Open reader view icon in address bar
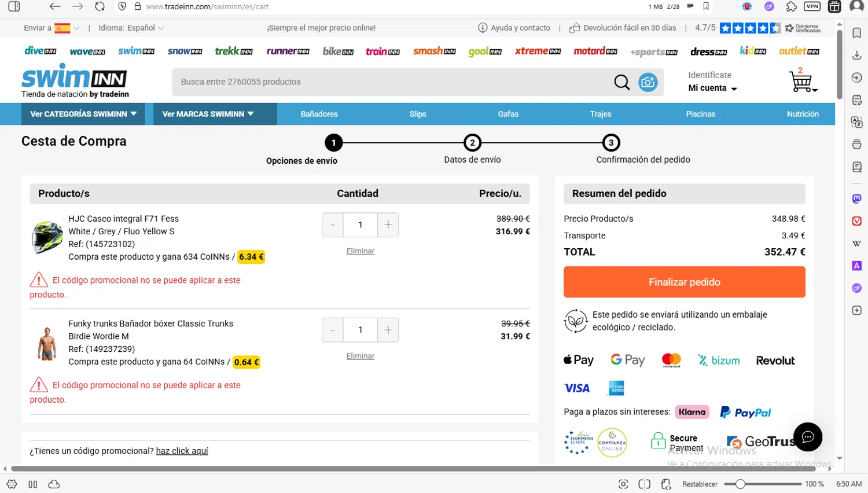This screenshot has width=868, height=493. (x=690, y=6)
